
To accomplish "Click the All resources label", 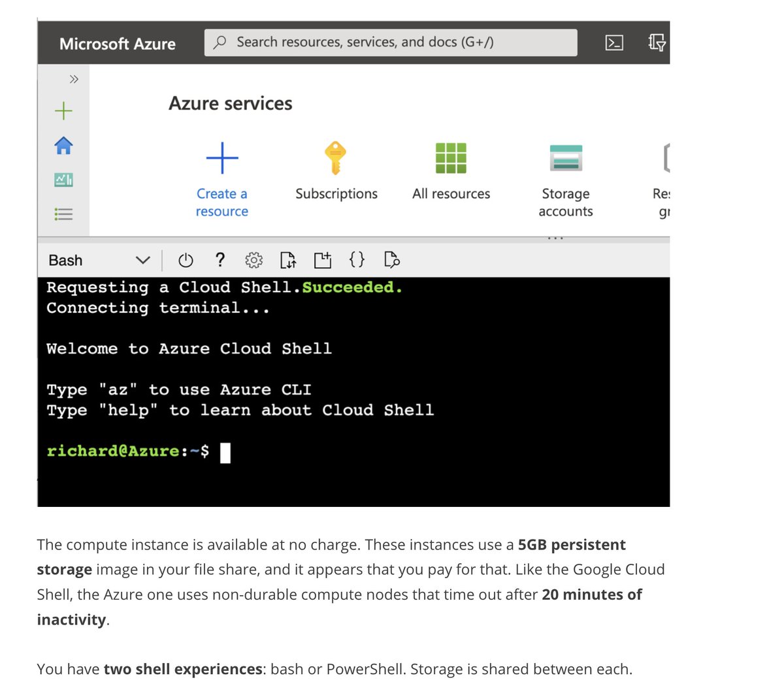I will [x=451, y=194].
